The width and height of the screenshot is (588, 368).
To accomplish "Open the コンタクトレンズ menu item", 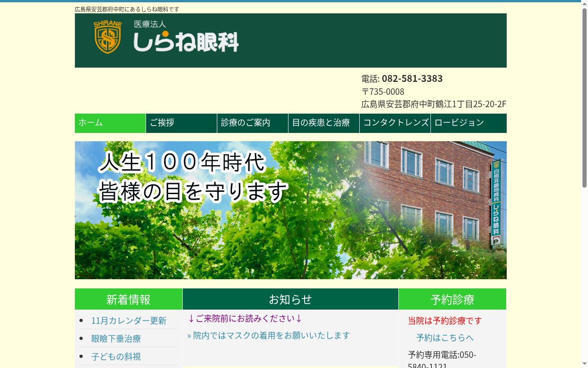I will pos(395,123).
